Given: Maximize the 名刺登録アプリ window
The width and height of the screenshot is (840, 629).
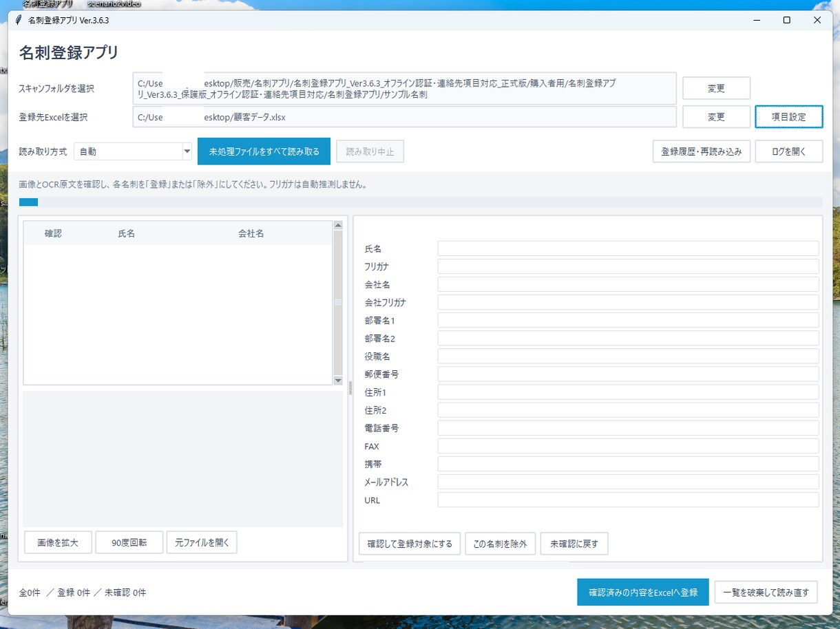Looking at the screenshot, I should click(786, 20).
